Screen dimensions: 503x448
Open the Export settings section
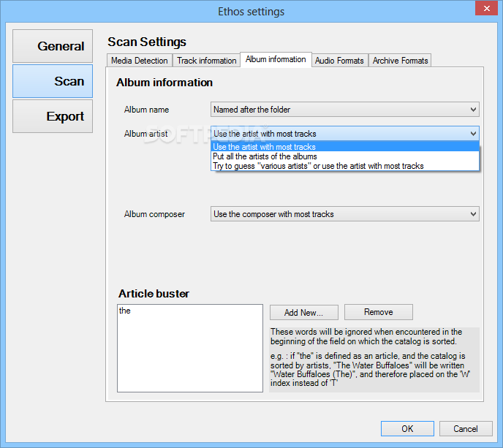[x=53, y=116]
